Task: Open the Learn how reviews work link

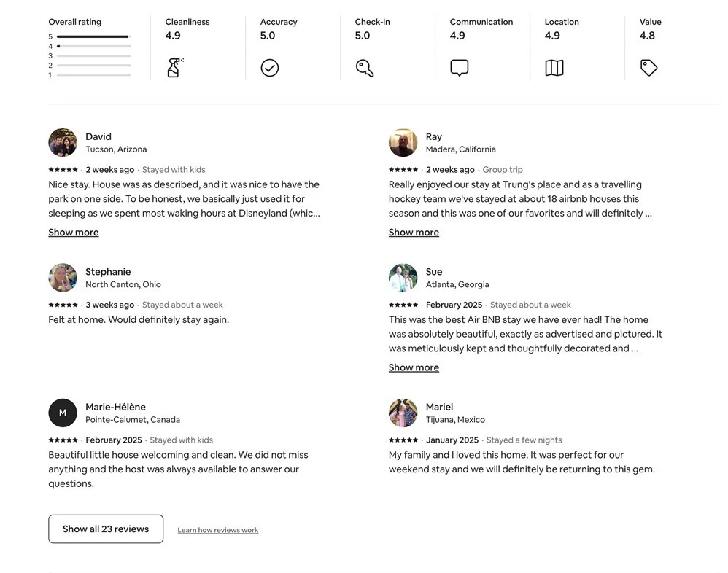Action: point(218,530)
